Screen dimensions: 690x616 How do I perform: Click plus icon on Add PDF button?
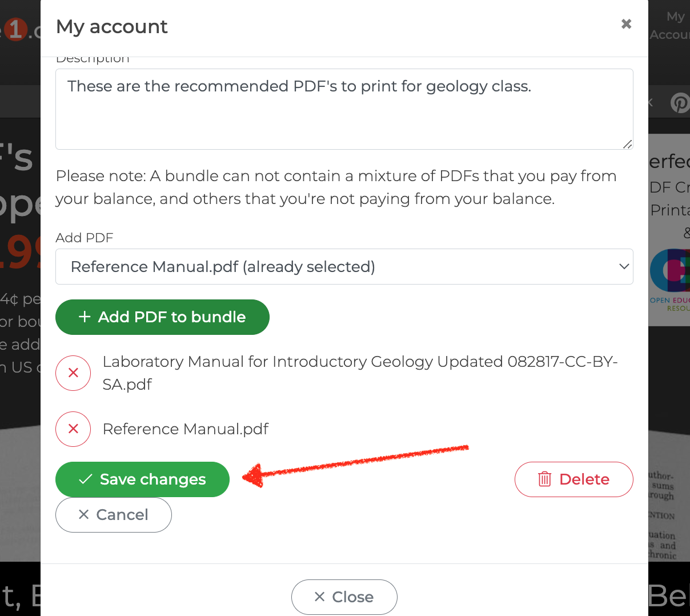[x=85, y=317]
